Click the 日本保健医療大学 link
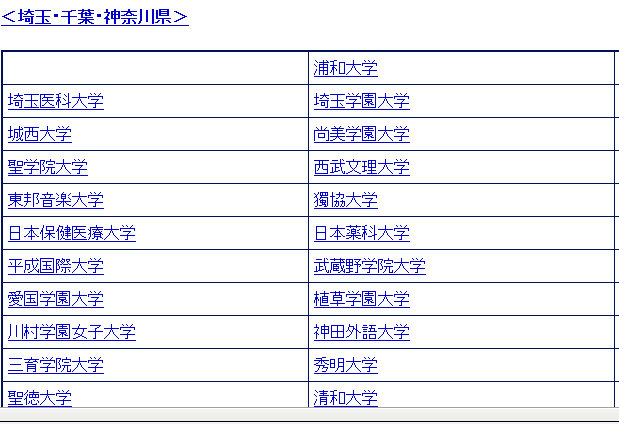The image size is (619, 424). [x=72, y=233]
